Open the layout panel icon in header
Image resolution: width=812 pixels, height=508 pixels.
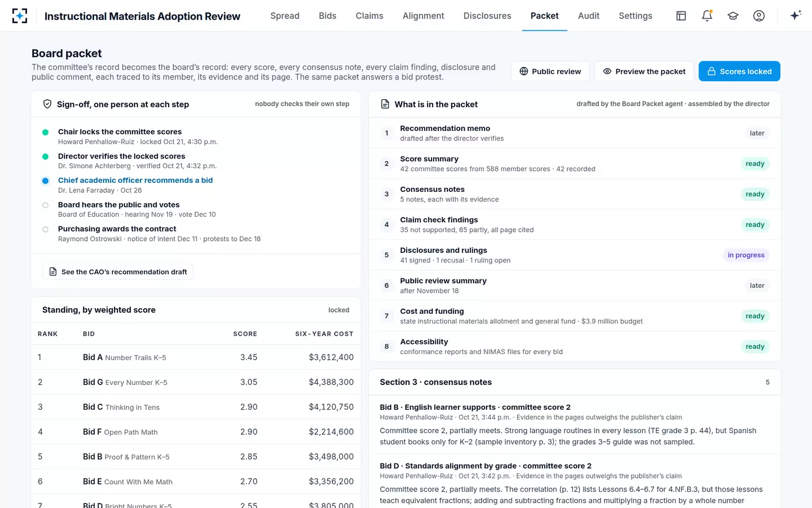681,16
